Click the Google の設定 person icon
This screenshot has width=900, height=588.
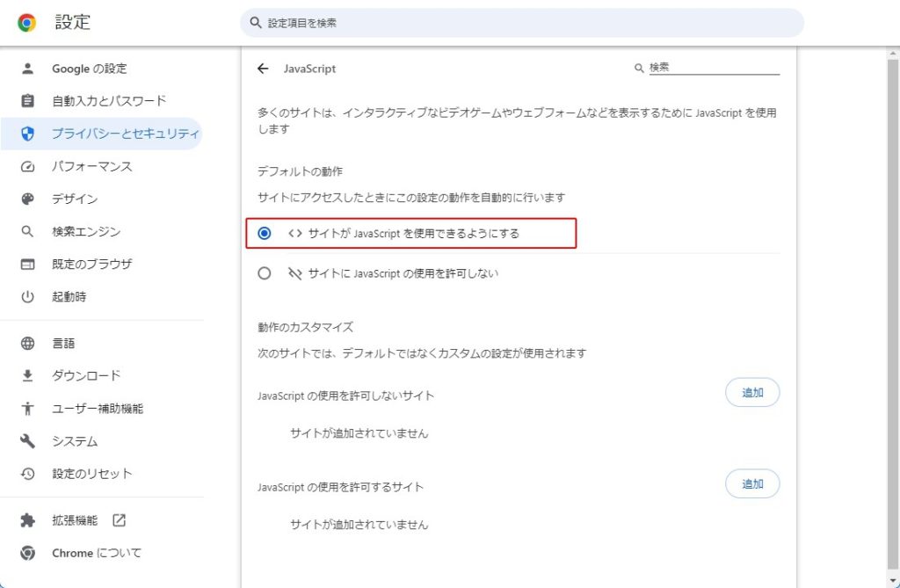[x=27, y=69]
